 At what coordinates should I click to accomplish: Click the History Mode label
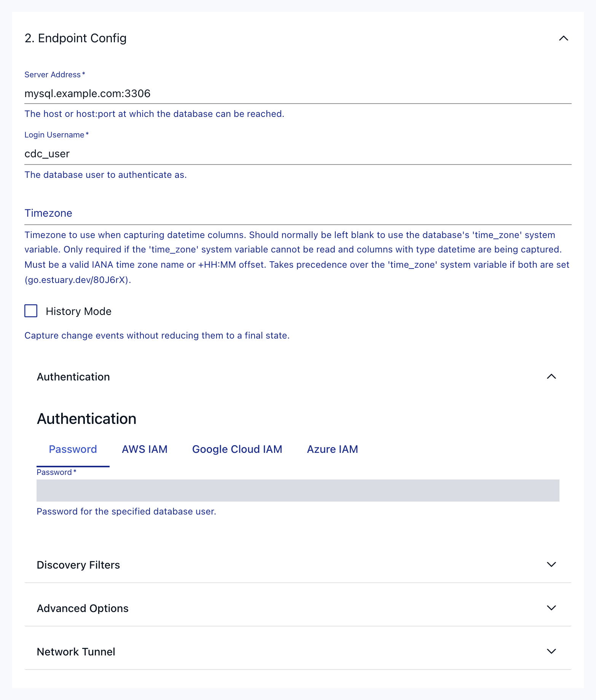tap(78, 312)
